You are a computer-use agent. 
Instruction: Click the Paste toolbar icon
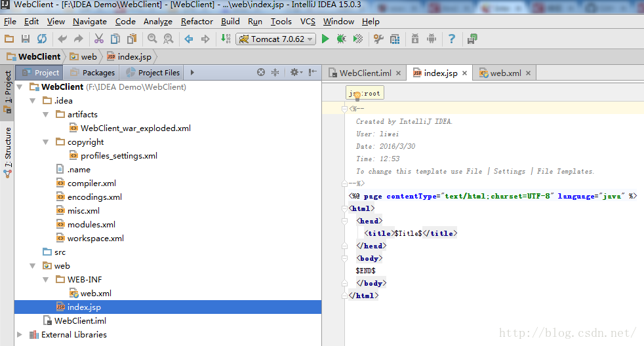point(131,39)
